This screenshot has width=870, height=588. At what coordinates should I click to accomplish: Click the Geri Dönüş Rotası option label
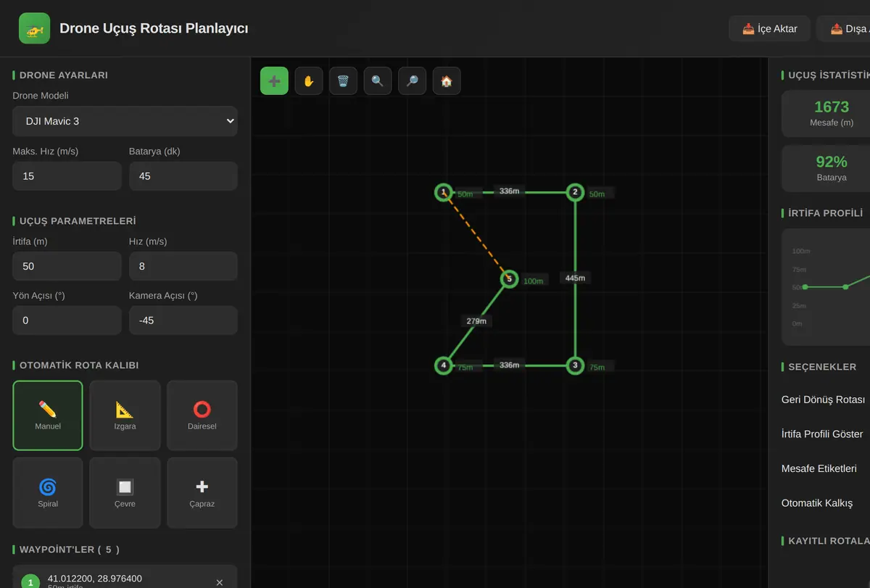(823, 399)
